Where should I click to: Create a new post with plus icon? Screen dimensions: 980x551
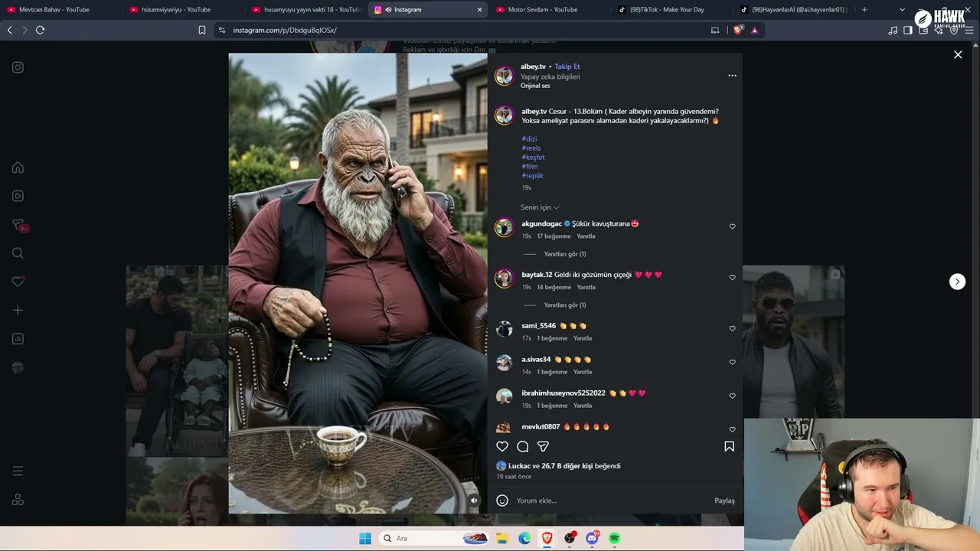click(18, 310)
